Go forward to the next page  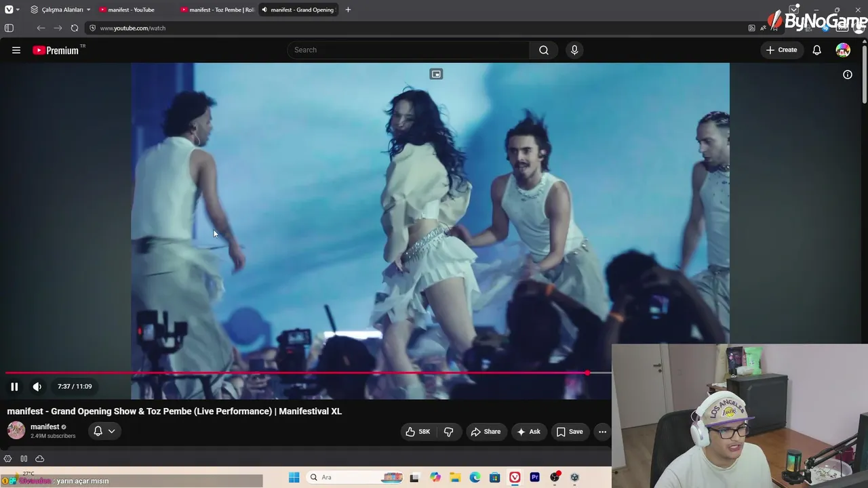click(x=58, y=28)
